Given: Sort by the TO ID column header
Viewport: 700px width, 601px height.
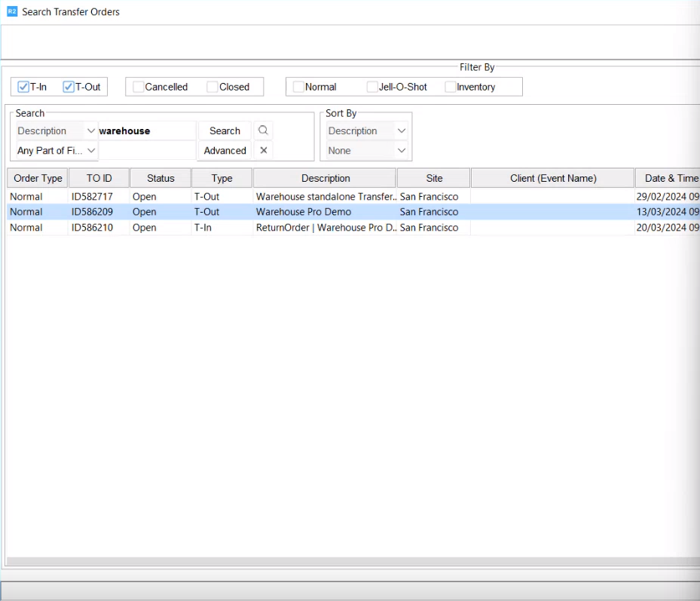Looking at the screenshot, I should point(99,178).
